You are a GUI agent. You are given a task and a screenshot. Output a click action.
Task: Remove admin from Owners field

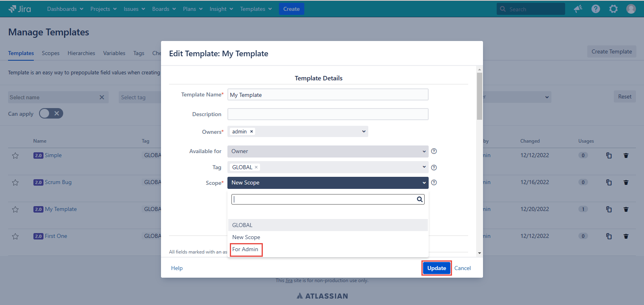pyautogui.click(x=252, y=131)
